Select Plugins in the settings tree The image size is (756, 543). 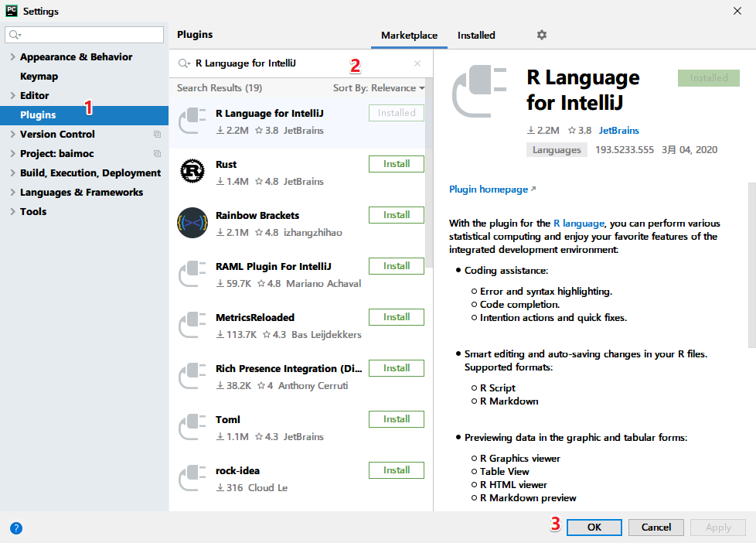click(x=84, y=115)
